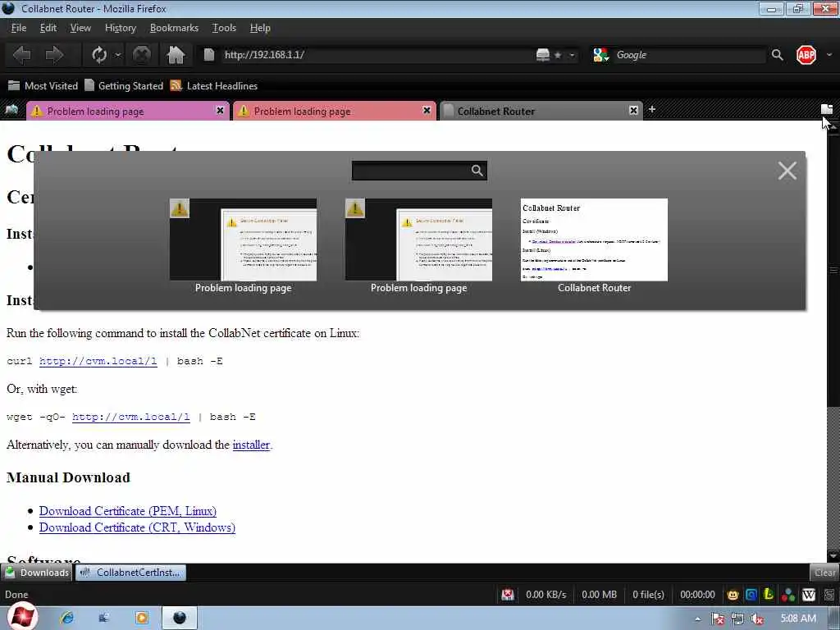
Task: Click the icon left of the first tab
Action: [11, 110]
